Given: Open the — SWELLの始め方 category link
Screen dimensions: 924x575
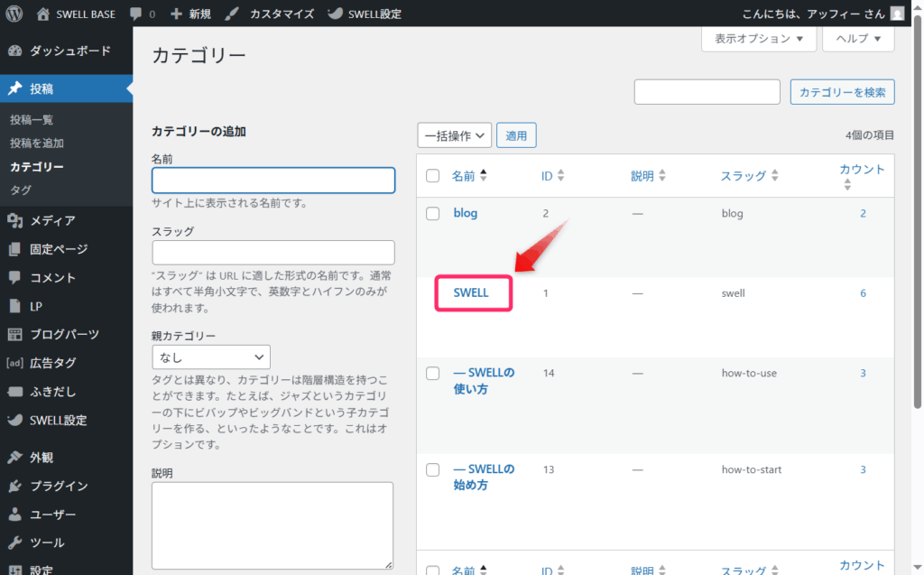Looking at the screenshot, I should pyautogui.click(x=484, y=478).
